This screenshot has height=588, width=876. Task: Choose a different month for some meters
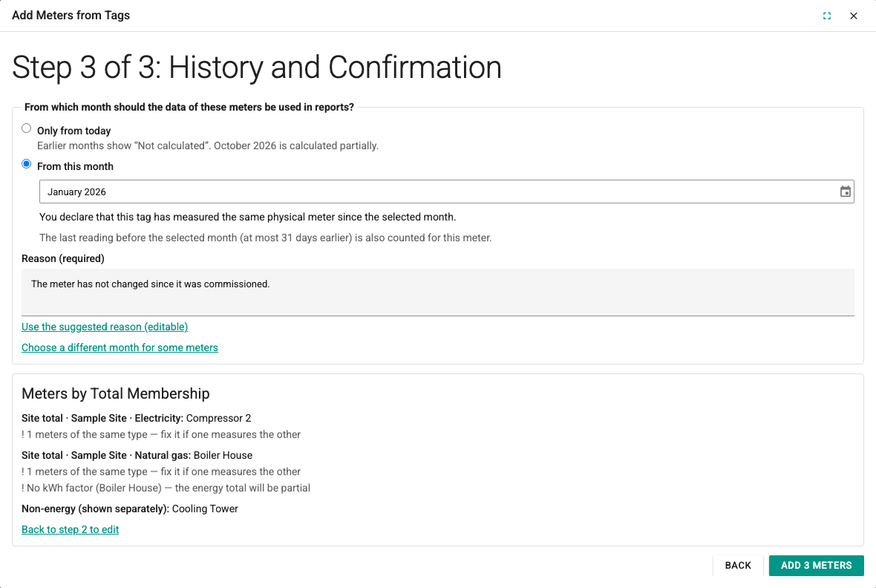[x=120, y=347]
